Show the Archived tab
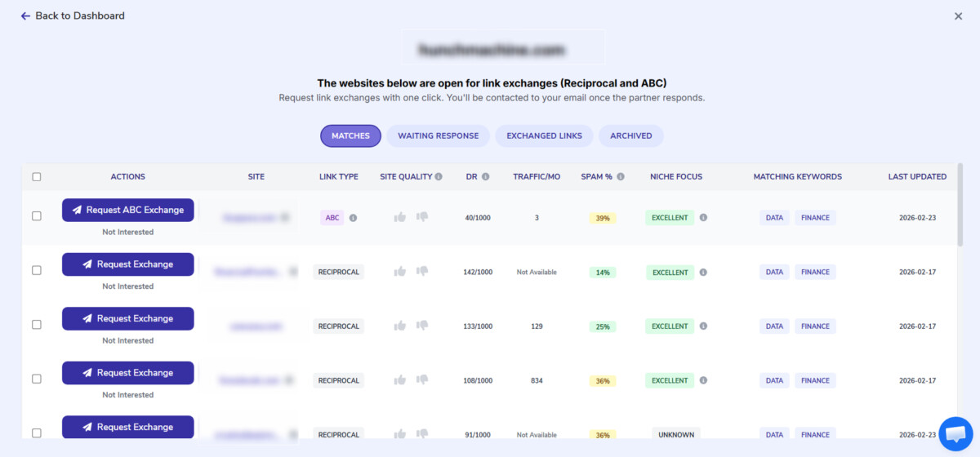The image size is (980, 457). click(630, 135)
